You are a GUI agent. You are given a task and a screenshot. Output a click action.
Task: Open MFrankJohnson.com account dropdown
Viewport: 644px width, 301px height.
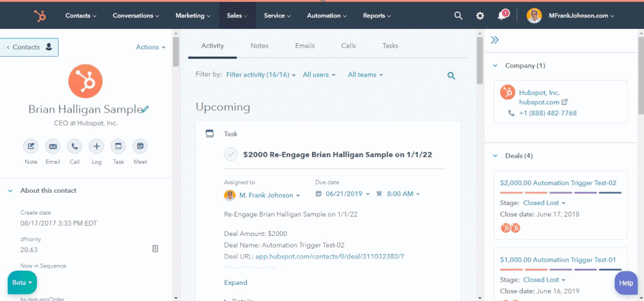coord(581,15)
